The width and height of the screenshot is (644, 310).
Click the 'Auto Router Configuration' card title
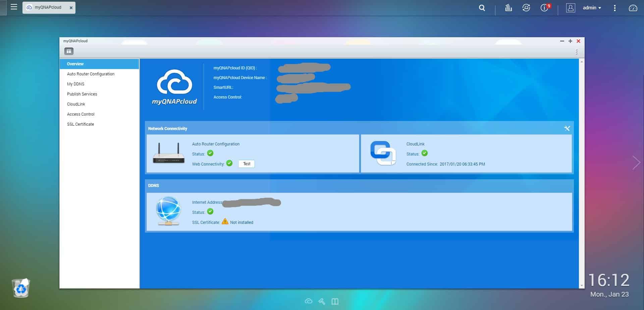[216, 144]
